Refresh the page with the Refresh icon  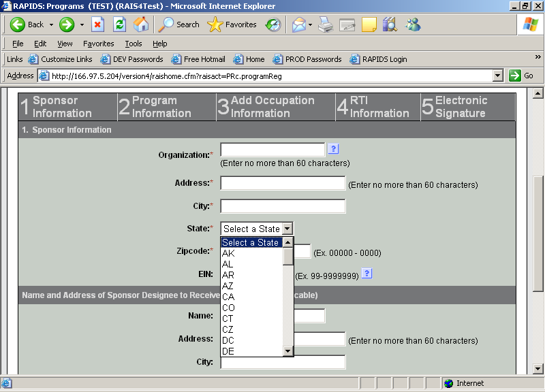point(120,24)
